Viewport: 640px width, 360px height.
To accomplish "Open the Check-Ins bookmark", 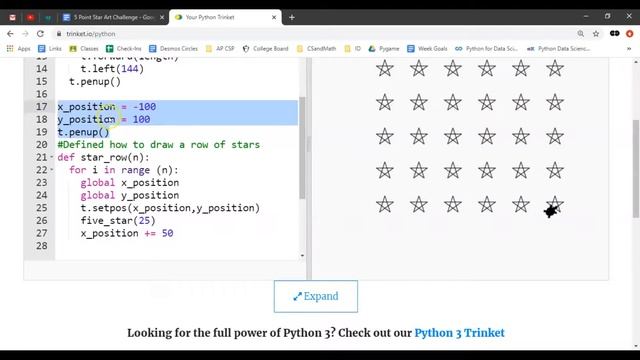I will (124, 49).
